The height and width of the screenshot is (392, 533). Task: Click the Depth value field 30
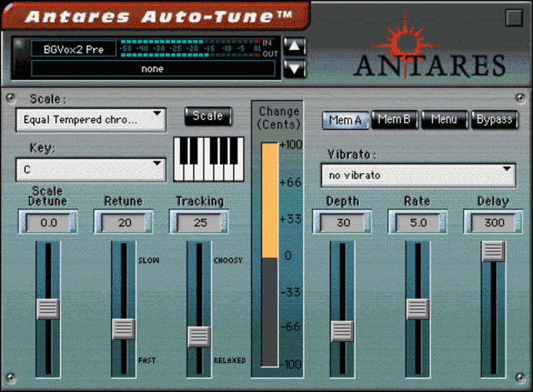pyautogui.click(x=342, y=223)
